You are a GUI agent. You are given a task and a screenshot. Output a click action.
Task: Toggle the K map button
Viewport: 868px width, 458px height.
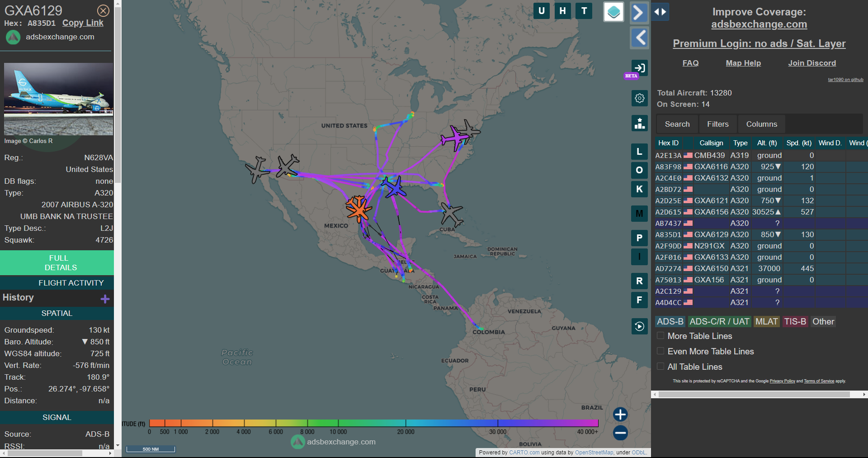click(639, 189)
